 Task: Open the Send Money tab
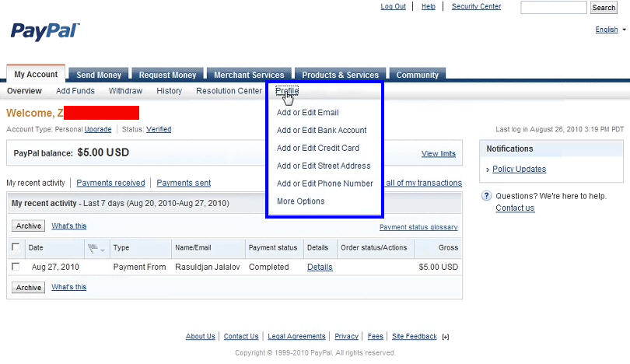coord(99,75)
